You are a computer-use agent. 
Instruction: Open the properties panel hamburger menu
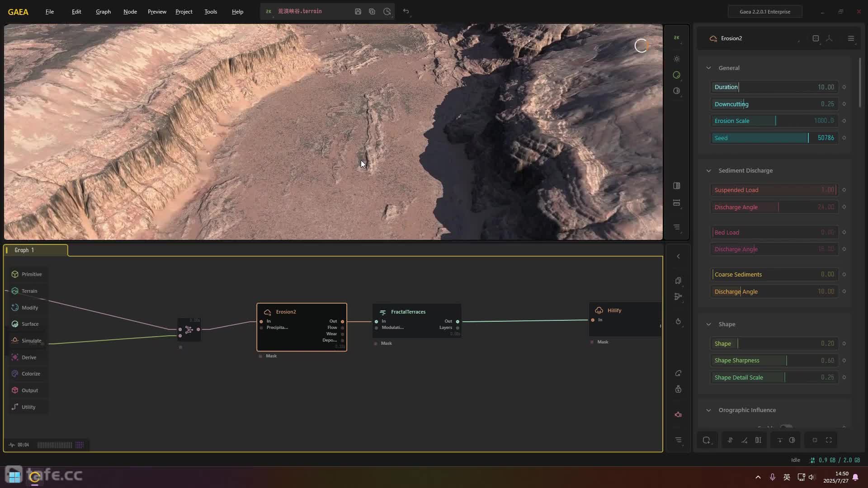pos(851,38)
